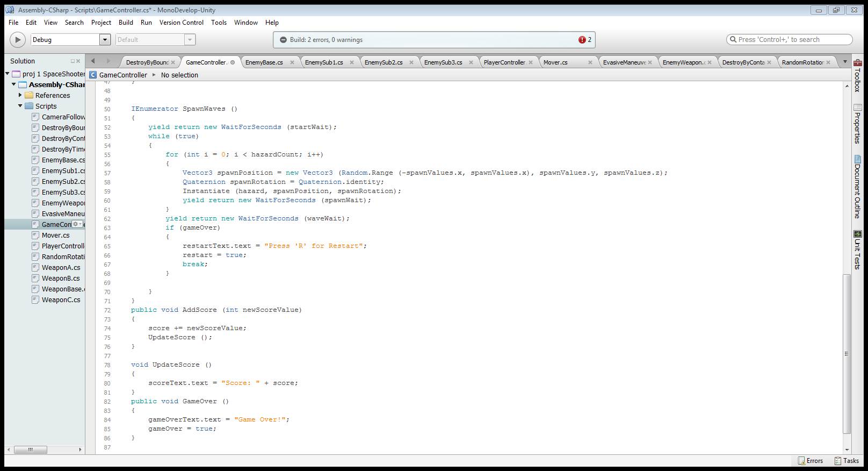This screenshot has width=868, height=471.
Task: Click the Solution pad auto-hide button
Action: [73, 61]
